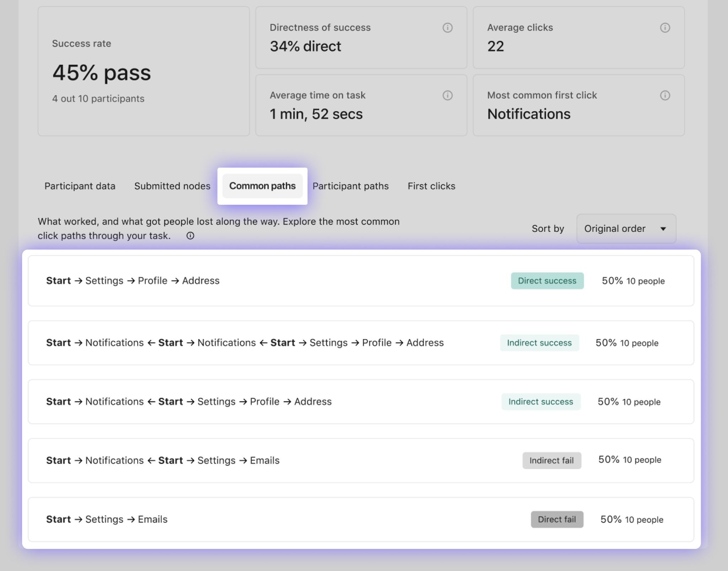Switch to Participant data tab

click(80, 186)
